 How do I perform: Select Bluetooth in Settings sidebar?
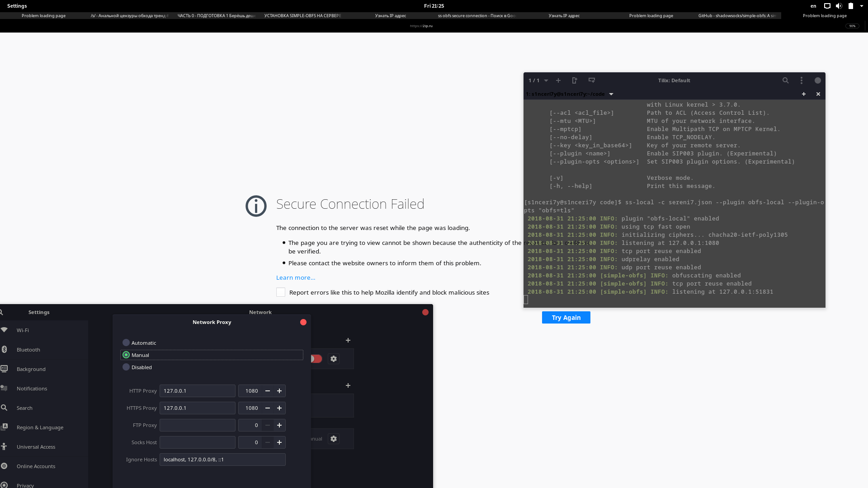[x=28, y=350]
